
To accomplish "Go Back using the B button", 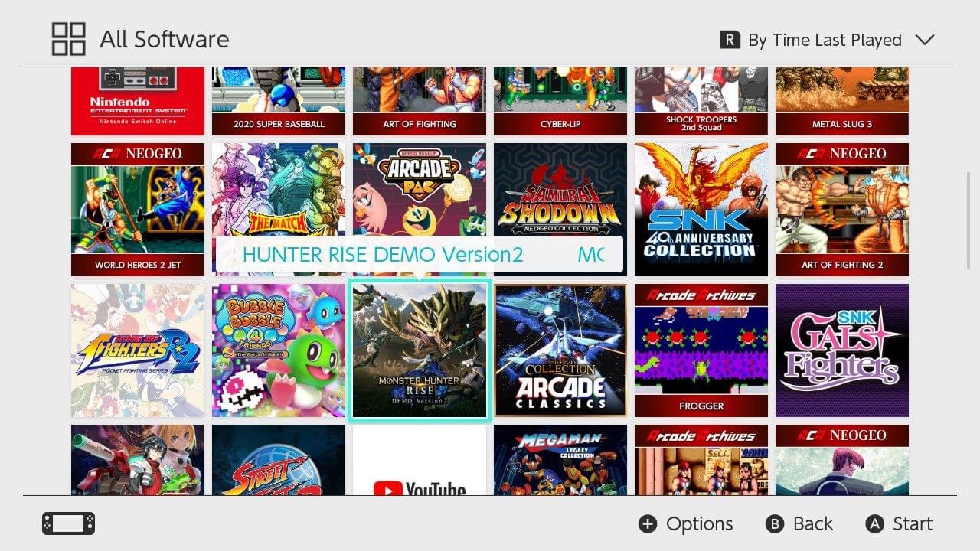I will (799, 523).
